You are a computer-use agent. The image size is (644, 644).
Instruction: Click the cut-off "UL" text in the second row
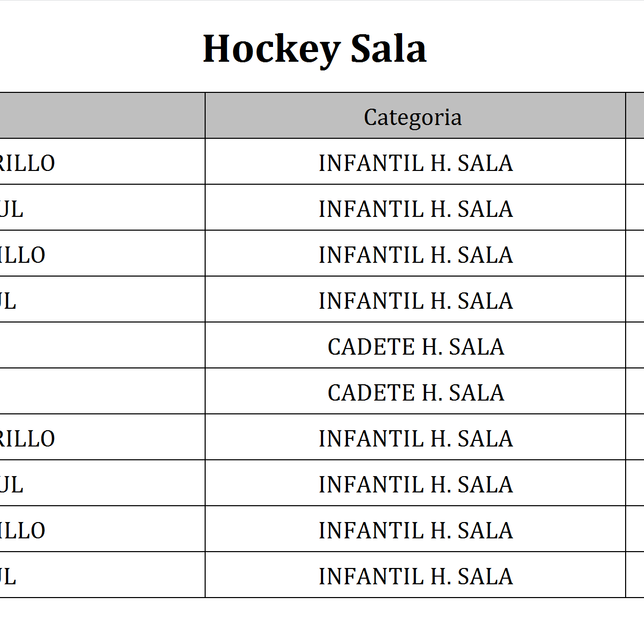(x=12, y=209)
